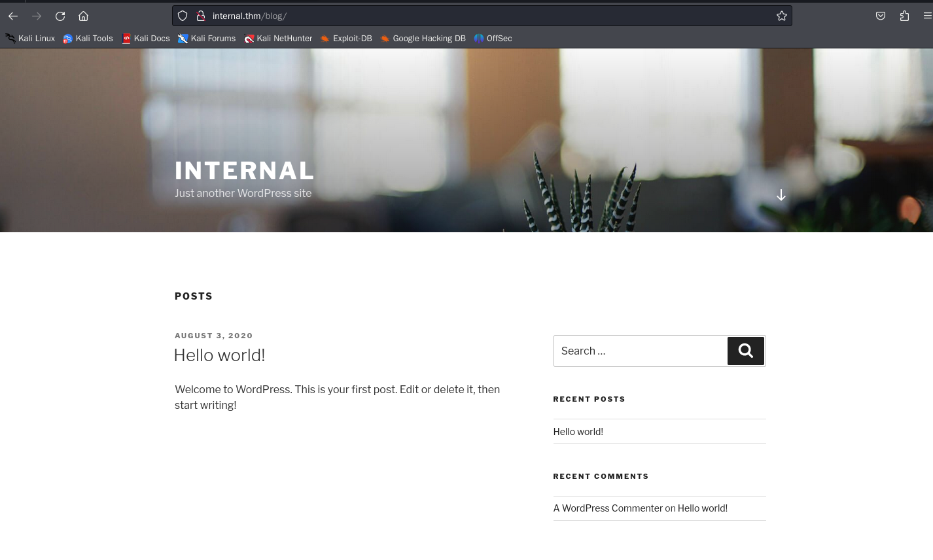Open the Kali Docs bookmark
Image resolution: width=933 pixels, height=560 pixels.
[146, 39]
